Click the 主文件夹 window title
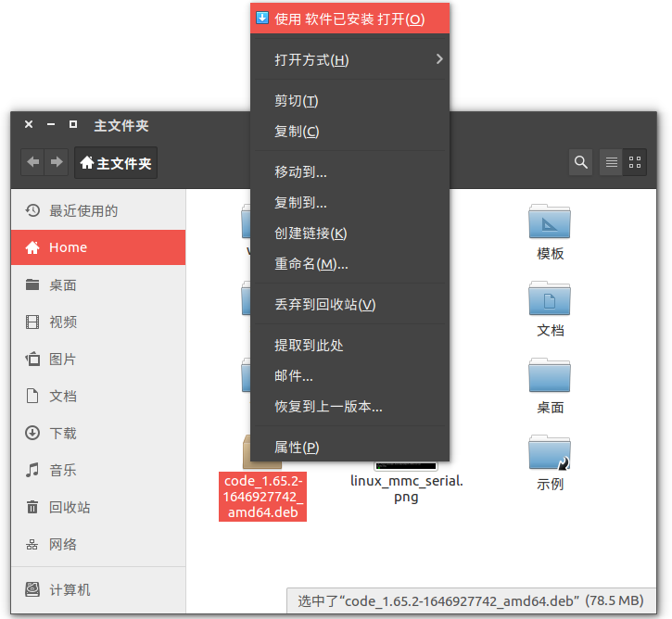Image resolution: width=672 pixels, height=619 pixels. [121, 125]
